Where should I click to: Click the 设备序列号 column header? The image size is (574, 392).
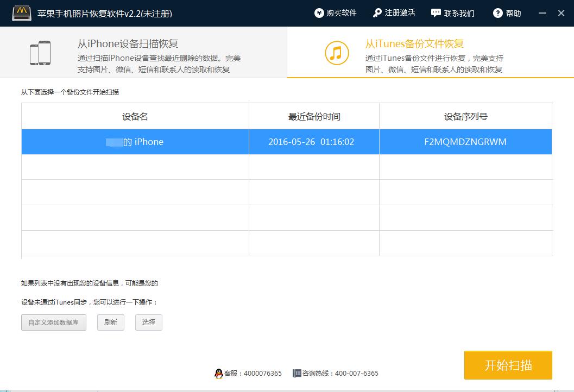(465, 116)
